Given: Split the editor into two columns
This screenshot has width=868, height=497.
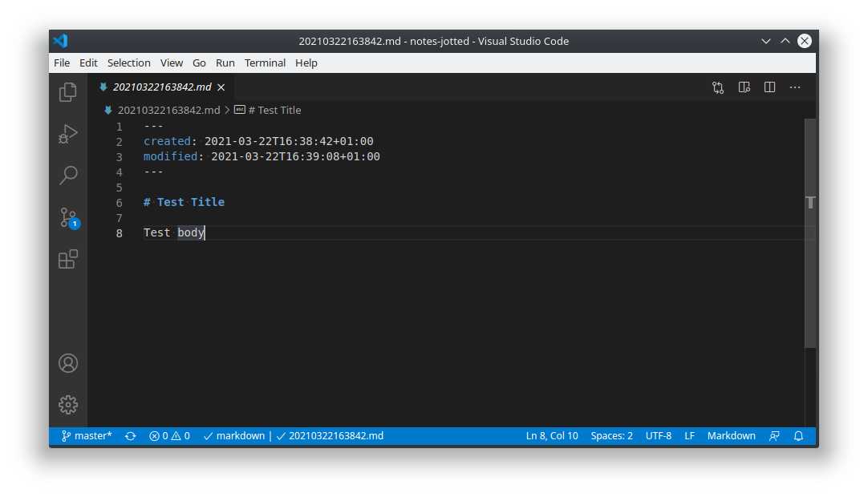Looking at the screenshot, I should 769,87.
